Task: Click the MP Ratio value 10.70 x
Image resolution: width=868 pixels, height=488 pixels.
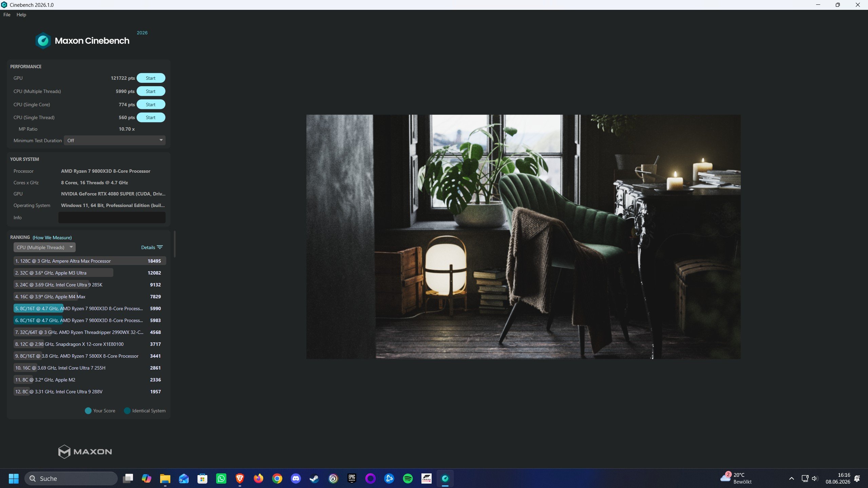Action: [127, 129]
